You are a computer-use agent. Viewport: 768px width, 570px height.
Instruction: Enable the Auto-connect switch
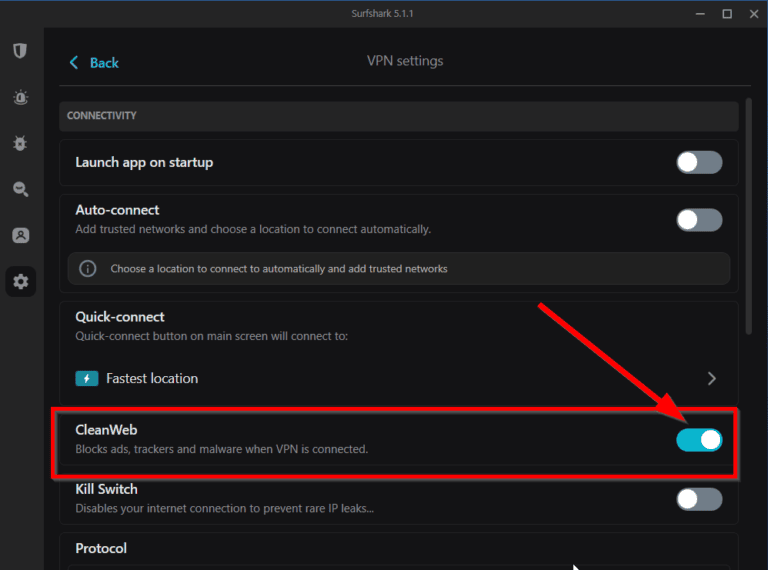[x=699, y=220]
